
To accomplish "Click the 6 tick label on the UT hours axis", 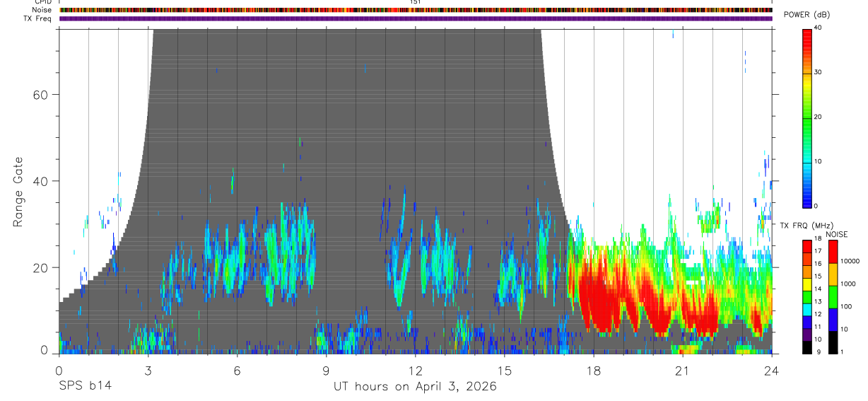I will [x=237, y=371].
